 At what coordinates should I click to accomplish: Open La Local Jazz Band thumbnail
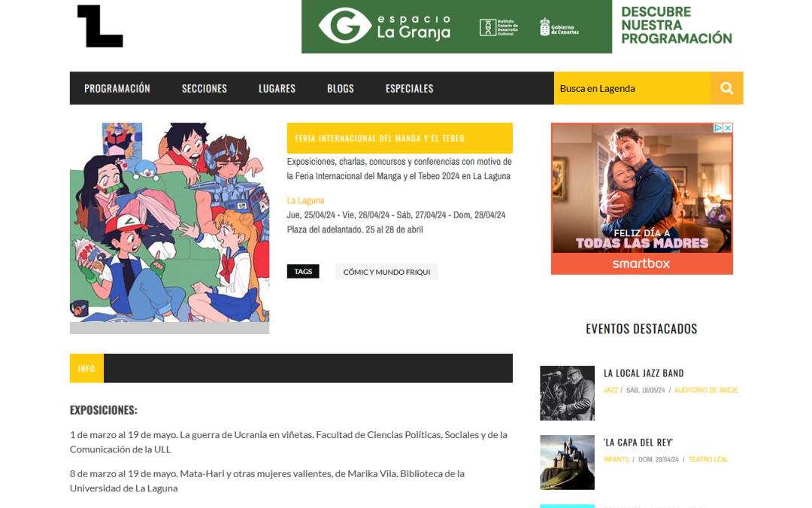point(567,393)
